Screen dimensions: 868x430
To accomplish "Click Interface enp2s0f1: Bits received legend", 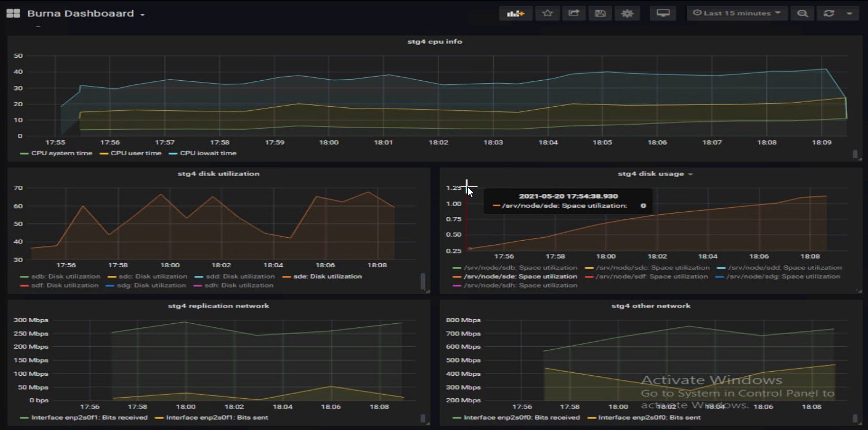I will pos(89,417).
